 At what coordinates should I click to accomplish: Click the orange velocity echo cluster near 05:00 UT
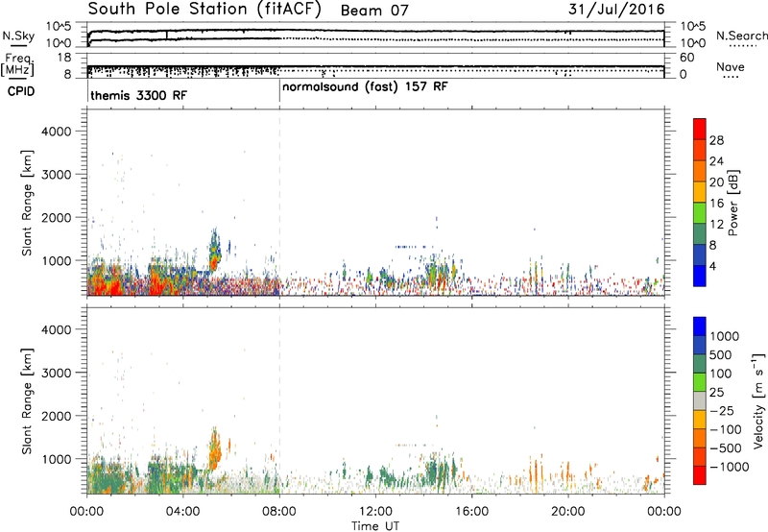click(x=214, y=448)
